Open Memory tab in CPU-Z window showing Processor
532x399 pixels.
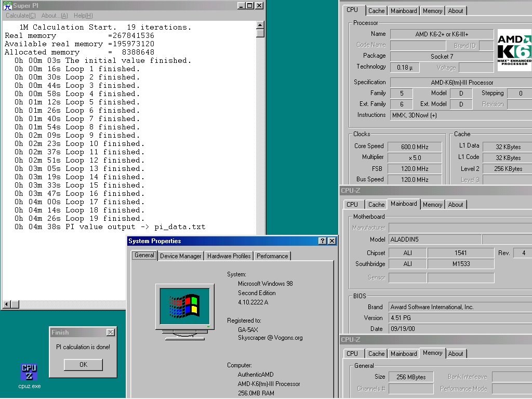pos(433,11)
